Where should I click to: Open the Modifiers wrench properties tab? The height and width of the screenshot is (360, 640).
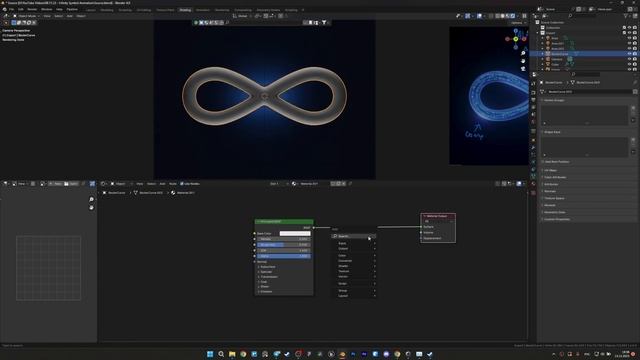click(x=533, y=147)
